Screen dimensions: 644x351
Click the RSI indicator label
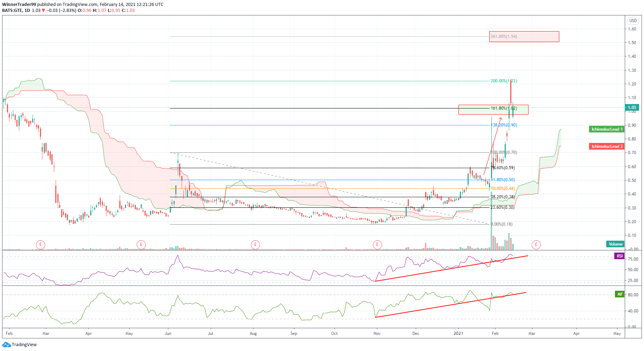[x=619, y=256]
